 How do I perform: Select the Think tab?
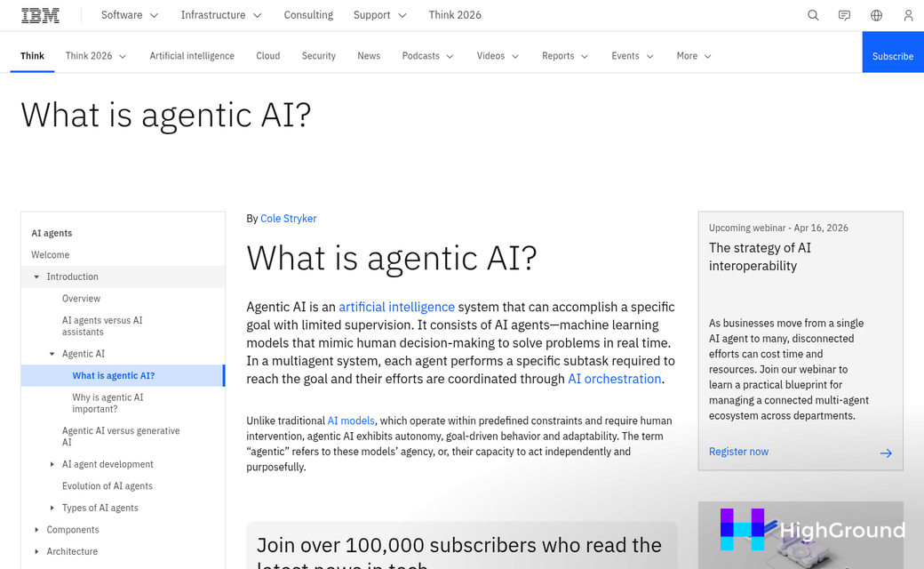coord(32,56)
